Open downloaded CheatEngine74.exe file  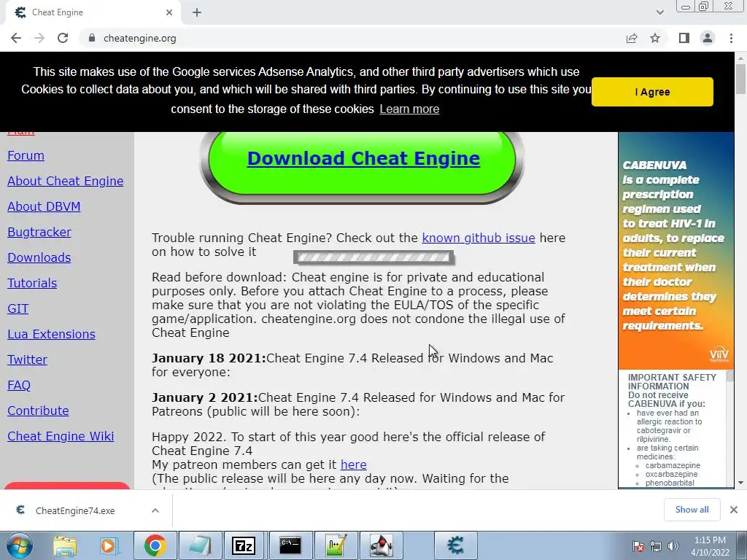pyautogui.click(x=75, y=511)
